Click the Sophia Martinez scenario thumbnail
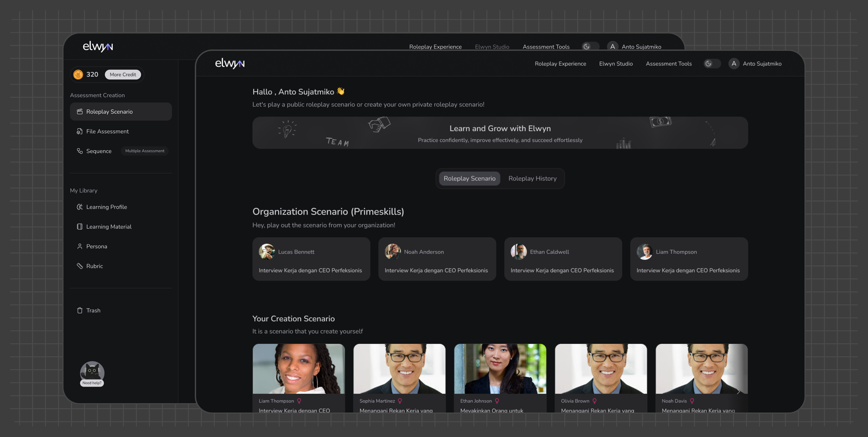Screen dimensions: 868x437 coord(399,369)
